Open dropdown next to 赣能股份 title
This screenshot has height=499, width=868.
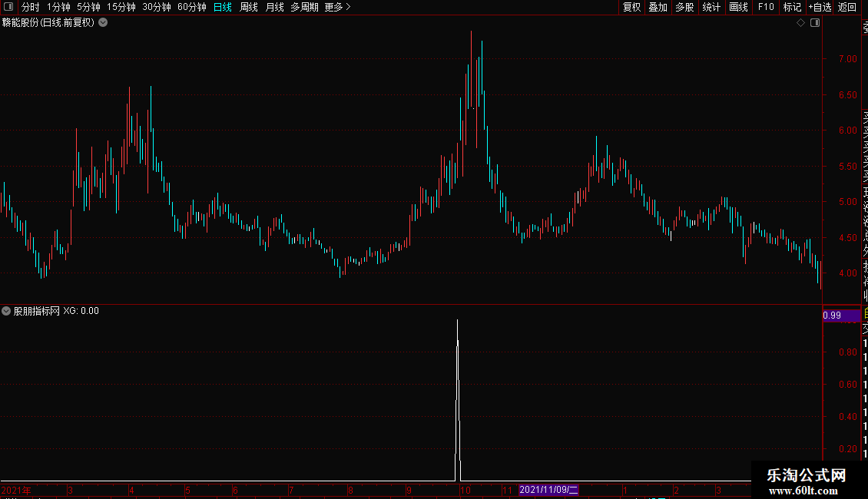click(x=103, y=23)
